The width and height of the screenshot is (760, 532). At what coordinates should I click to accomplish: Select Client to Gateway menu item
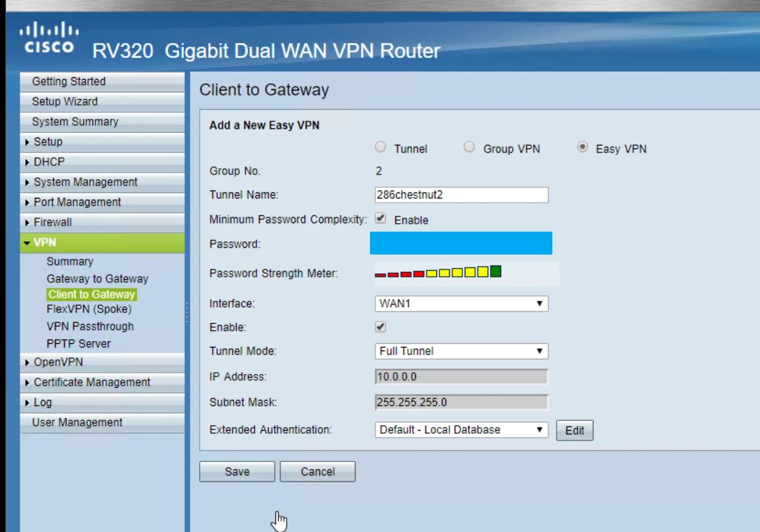(92, 294)
